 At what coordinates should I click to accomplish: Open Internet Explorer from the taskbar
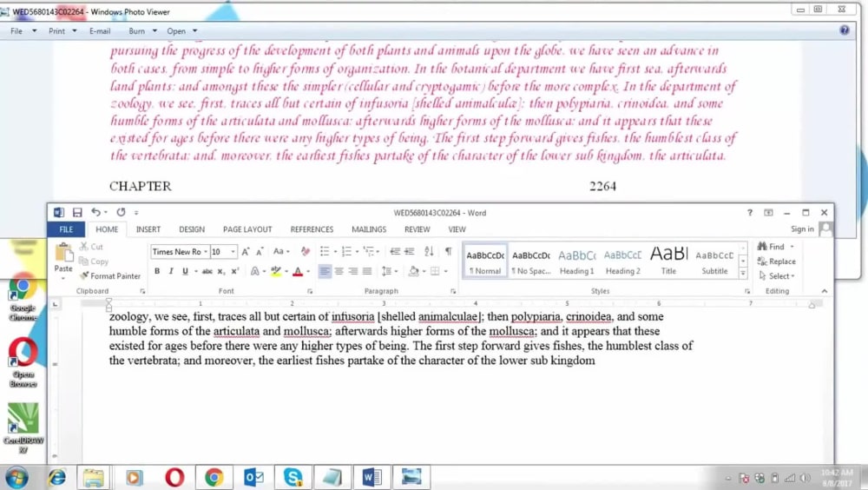[x=56, y=477]
